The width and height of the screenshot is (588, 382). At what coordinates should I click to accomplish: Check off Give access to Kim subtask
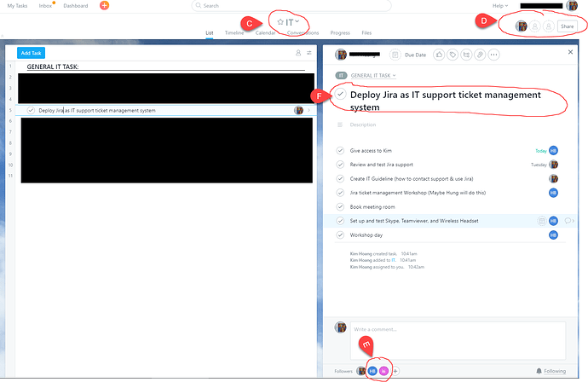point(340,150)
